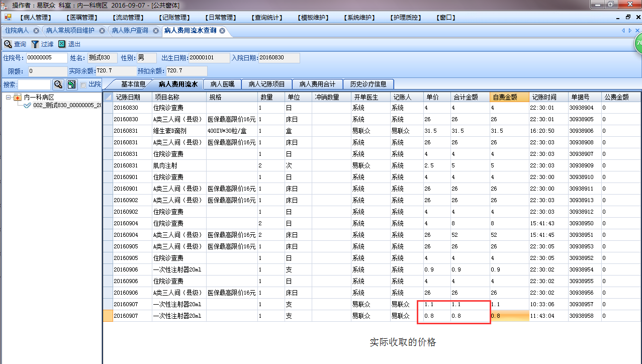
Task: Toggle the 出院 checkbox
Action: tap(83, 84)
